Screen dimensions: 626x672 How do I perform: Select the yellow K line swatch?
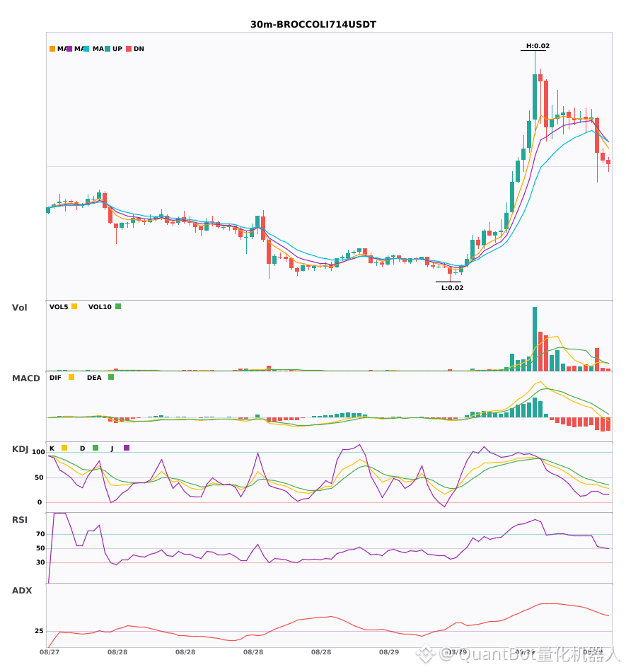[64, 448]
